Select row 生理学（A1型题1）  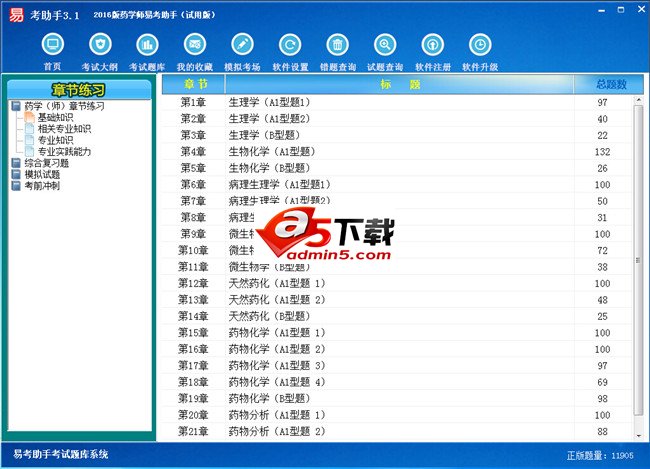point(397,102)
